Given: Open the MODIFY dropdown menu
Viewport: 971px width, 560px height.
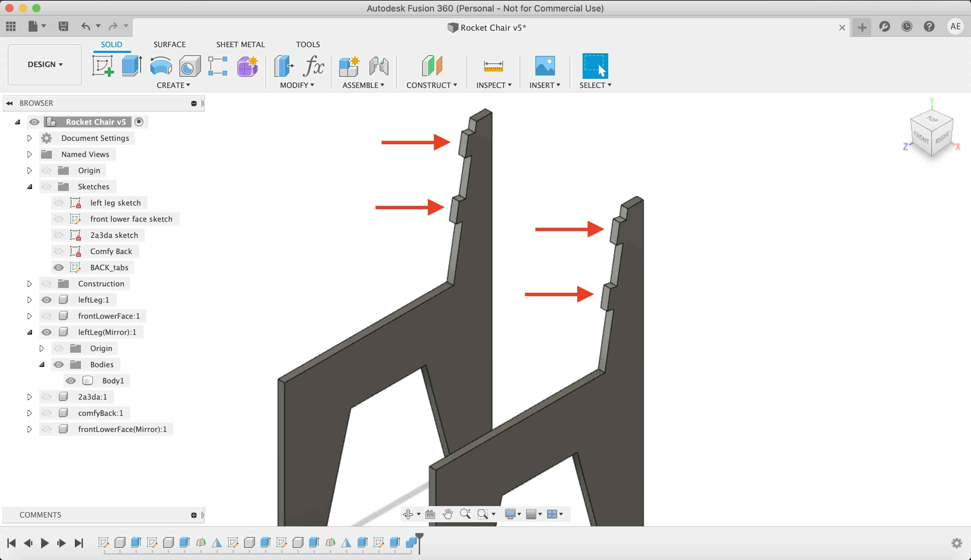Looking at the screenshot, I should [x=297, y=85].
